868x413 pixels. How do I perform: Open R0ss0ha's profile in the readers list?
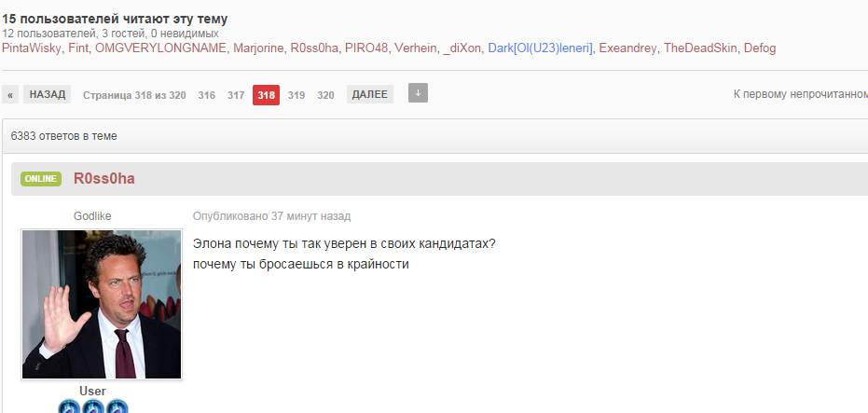click(314, 48)
